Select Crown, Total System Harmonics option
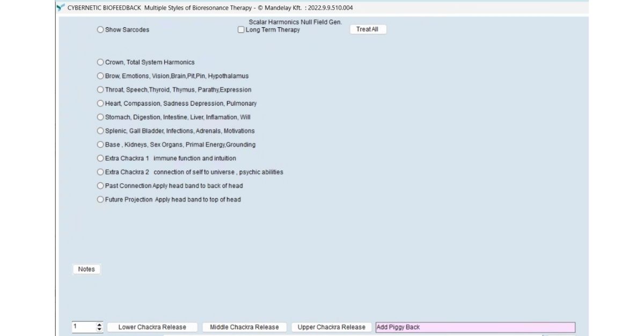This screenshot has height=336, width=644. (100, 63)
